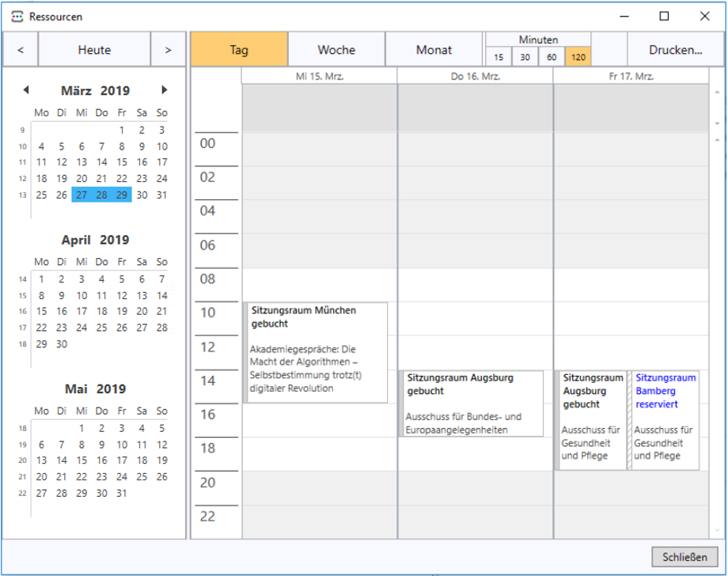The width and height of the screenshot is (728, 576).
Task: Close the Ressourcen window with X
Action: coord(705,17)
